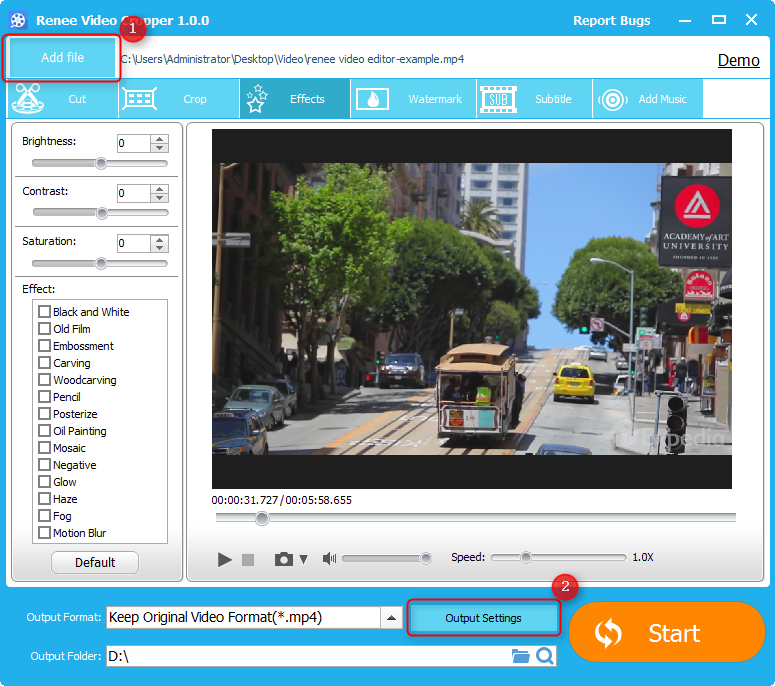Open the Watermark tool
The height and width of the screenshot is (686, 775).
[x=410, y=99]
